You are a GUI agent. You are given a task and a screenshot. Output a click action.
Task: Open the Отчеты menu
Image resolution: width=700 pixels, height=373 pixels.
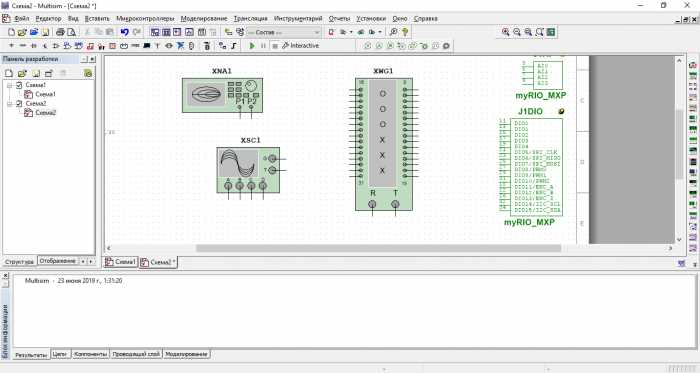[x=339, y=19]
